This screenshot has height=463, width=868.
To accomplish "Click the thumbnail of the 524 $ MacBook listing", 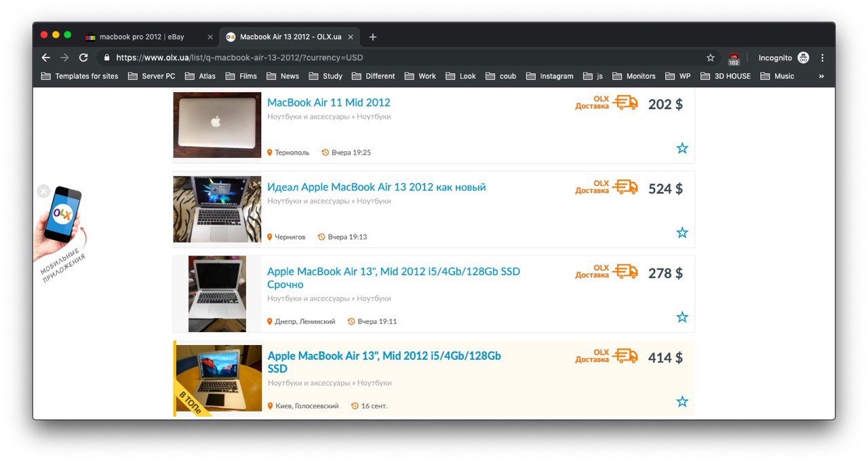I will click(x=217, y=209).
